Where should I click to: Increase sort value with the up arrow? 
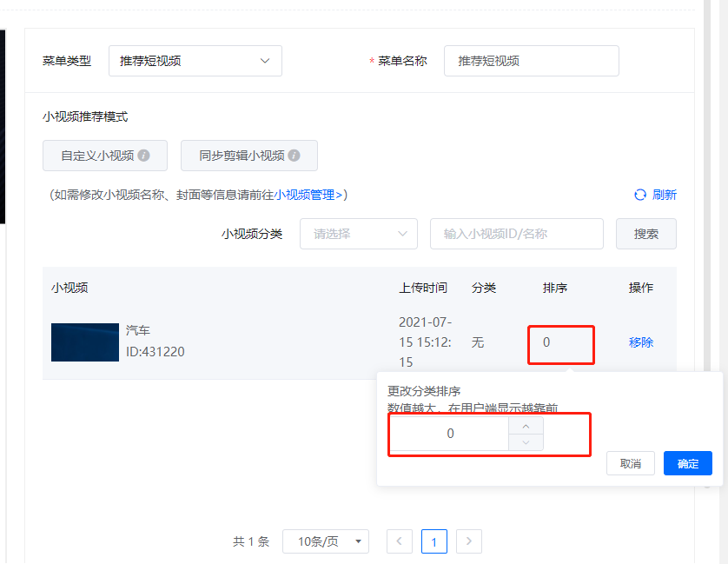[x=526, y=425]
